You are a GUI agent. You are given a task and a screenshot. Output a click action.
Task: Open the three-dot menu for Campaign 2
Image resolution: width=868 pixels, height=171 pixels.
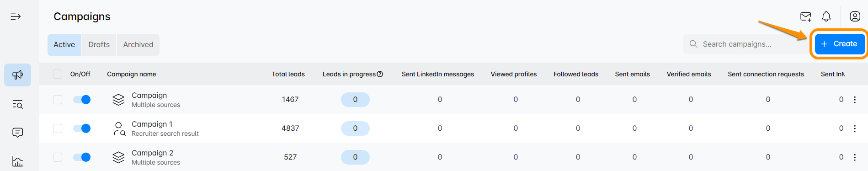click(x=855, y=157)
